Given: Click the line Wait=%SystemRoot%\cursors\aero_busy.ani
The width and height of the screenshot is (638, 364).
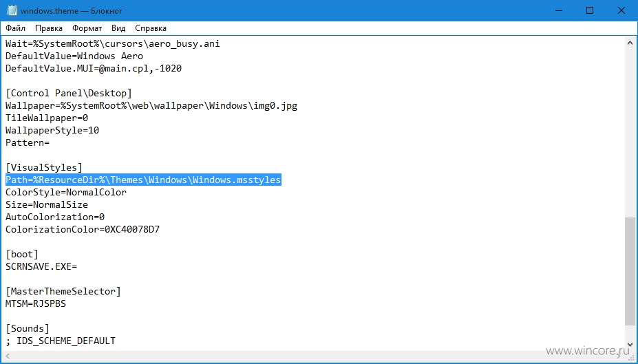Looking at the screenshot, I should tap(113, 43).
